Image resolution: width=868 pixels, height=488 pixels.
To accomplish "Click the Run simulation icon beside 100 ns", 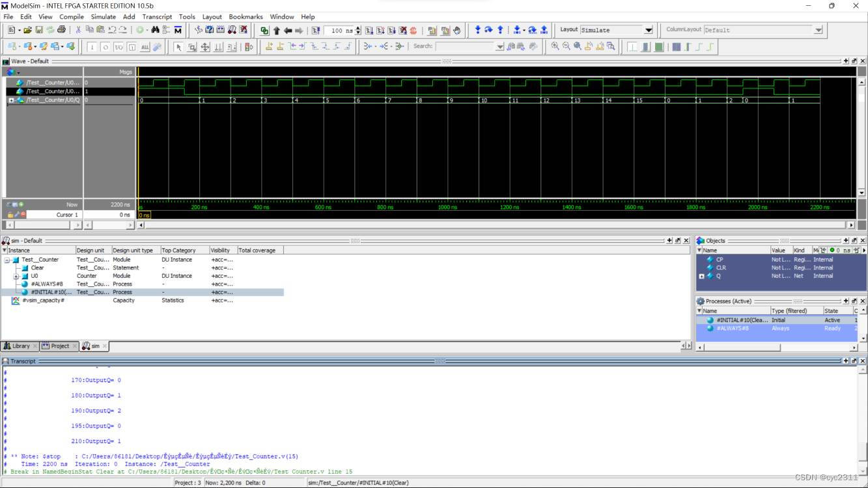I will (369, 30).
